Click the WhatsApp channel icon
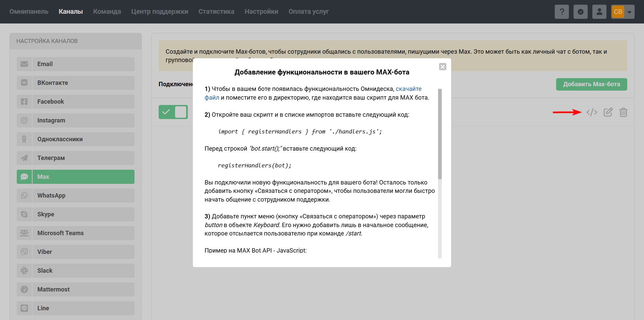The width and height of the screenshot is (644, 320). pyautogui.click(x=24, y=196)
